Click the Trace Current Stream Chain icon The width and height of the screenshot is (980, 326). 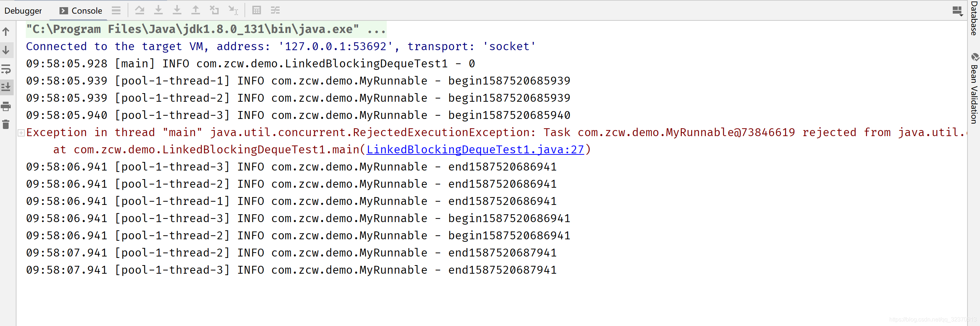275,10
